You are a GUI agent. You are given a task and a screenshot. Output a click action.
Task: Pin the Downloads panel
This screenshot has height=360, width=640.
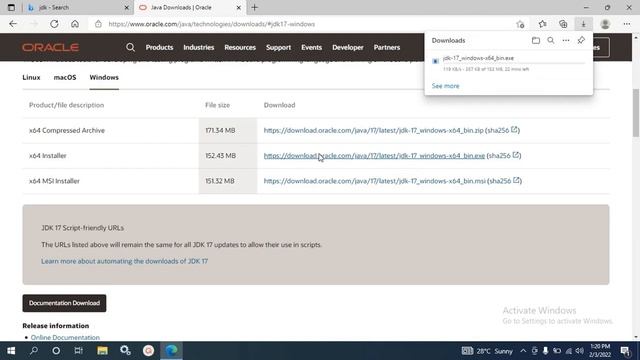(x=581, y=40)
